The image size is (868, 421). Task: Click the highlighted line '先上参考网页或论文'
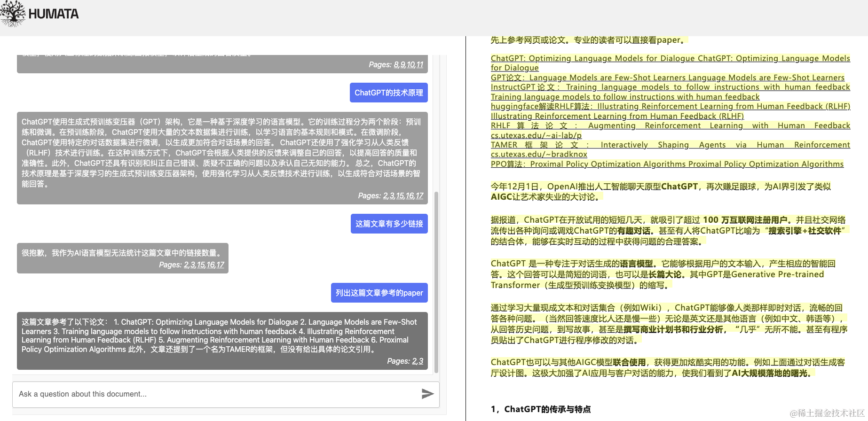589,40
